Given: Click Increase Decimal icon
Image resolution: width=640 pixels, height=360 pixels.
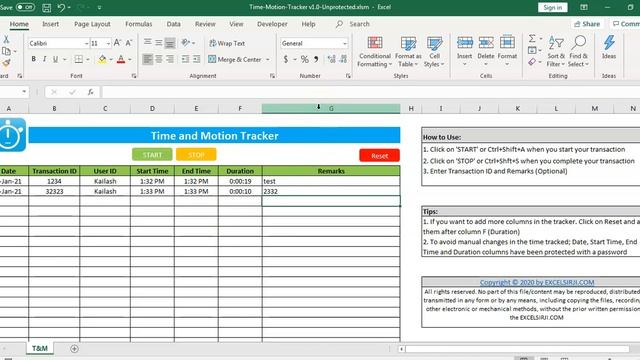Looking at the screenshot, I should [x=331, y=60].
